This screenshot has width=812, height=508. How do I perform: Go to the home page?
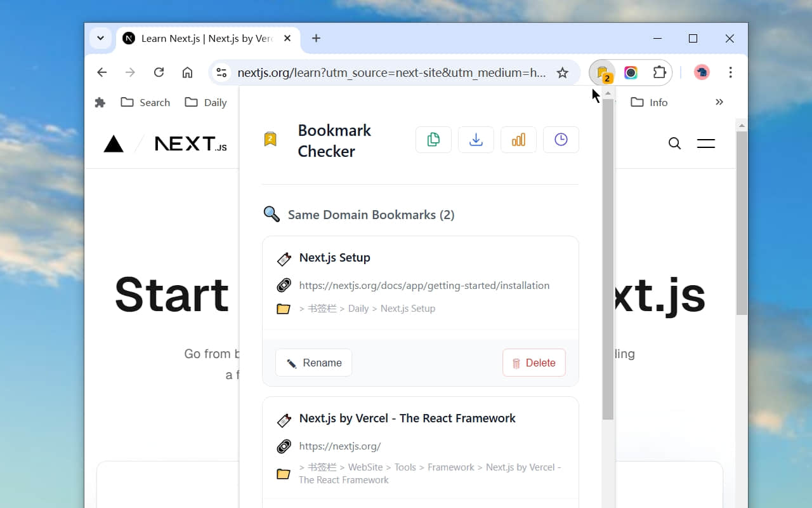(x=187, y=72)
